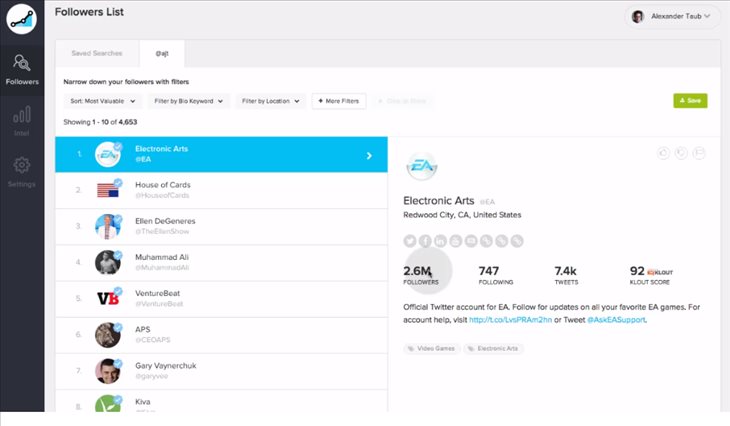Click the VB logo avatar
The image size is (730, 426).
[x=108, y=298]
